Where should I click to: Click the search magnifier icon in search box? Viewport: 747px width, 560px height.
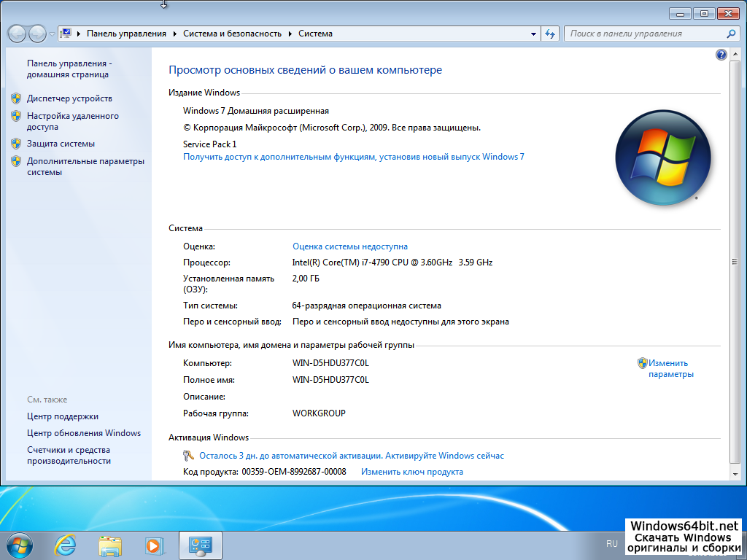tap(731, 34)
